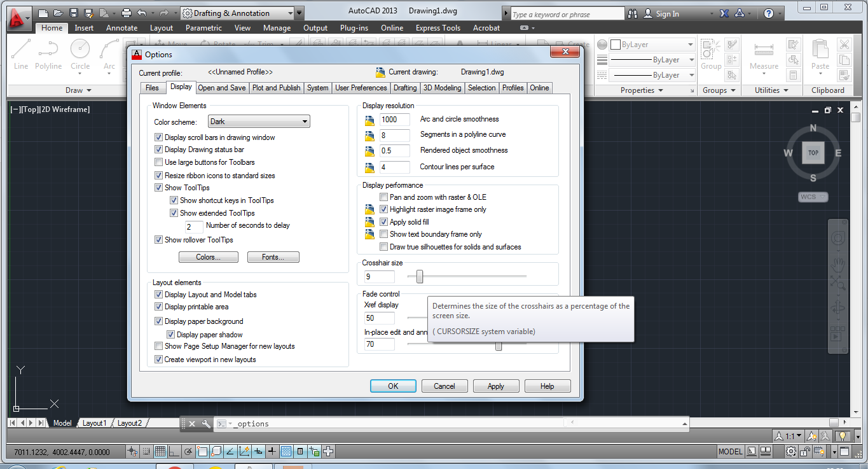Select the Line tool in Draw panel
This screenshot has height=469, width=868.
(x=21, y=54)
